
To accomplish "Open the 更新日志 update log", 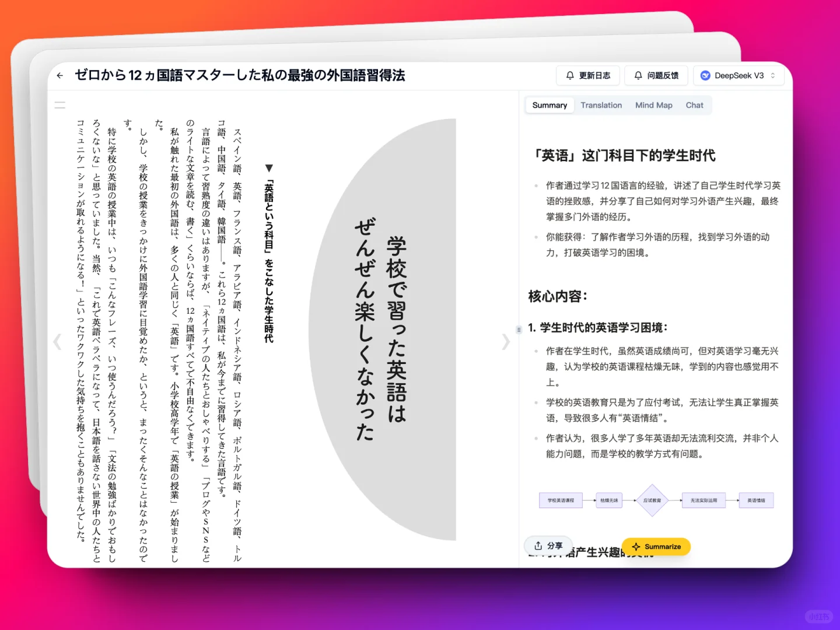I will tap(587, 75).
